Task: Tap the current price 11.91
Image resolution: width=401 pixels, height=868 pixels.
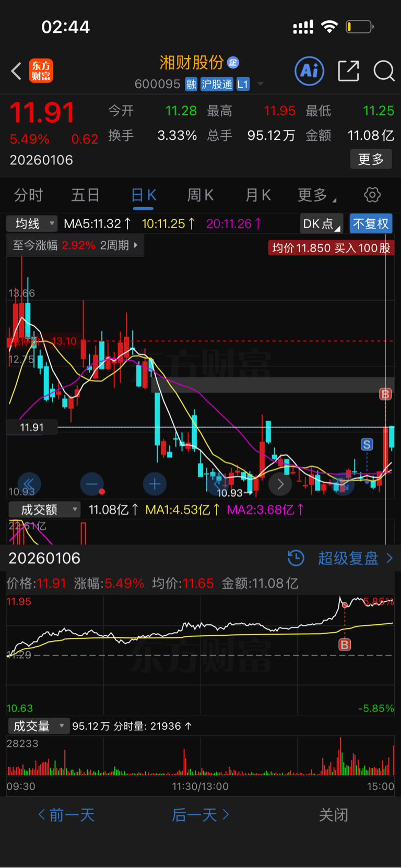Action: (x=42, y=112)
